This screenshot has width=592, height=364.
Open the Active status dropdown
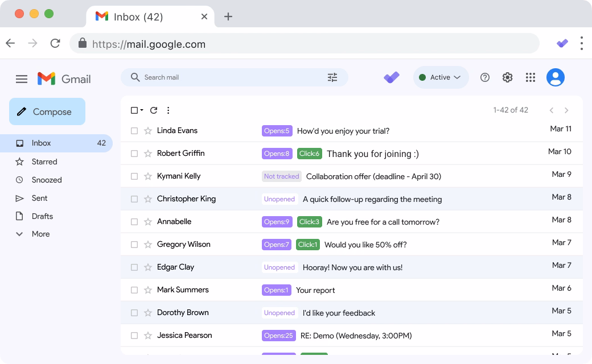pyautogui.click(x=441, y=77)
